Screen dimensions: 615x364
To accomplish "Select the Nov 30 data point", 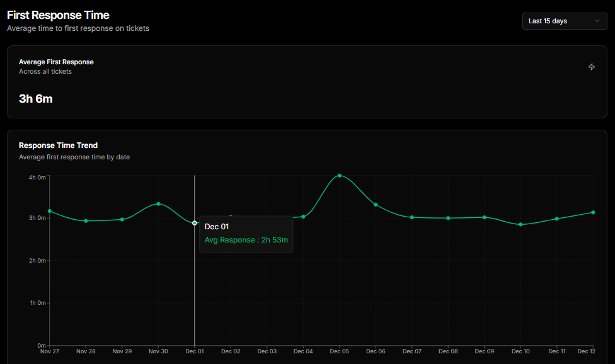I will tap(158, 203).
